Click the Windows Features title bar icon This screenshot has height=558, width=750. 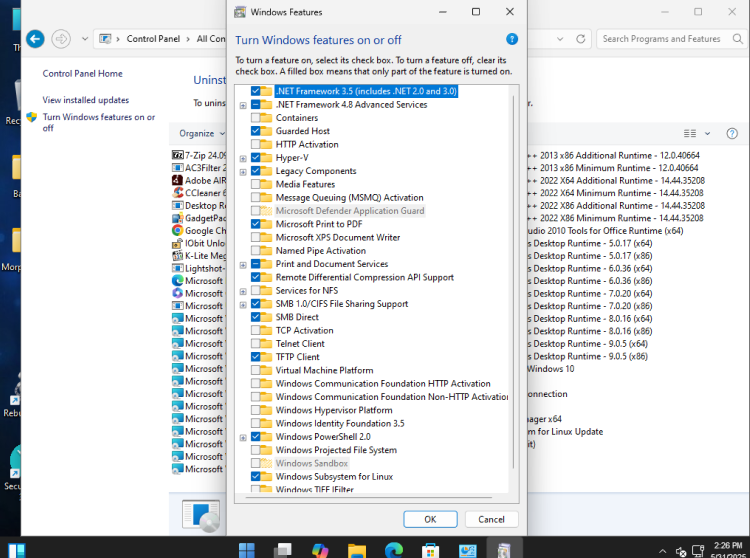240,12
